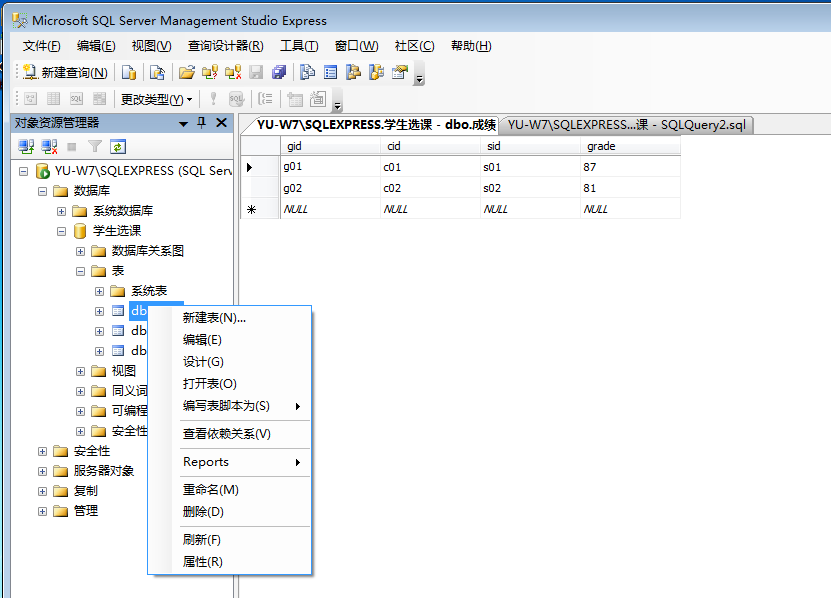Click the add table icon
The width and height of the screenshot is (831, 598).
point(295,99)
